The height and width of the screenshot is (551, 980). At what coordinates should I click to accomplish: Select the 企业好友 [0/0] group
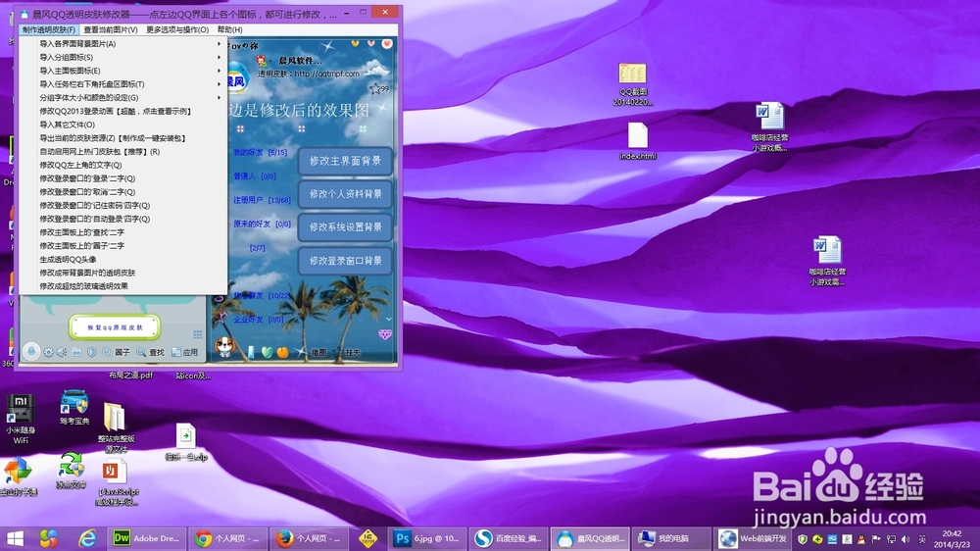(259, 320)
